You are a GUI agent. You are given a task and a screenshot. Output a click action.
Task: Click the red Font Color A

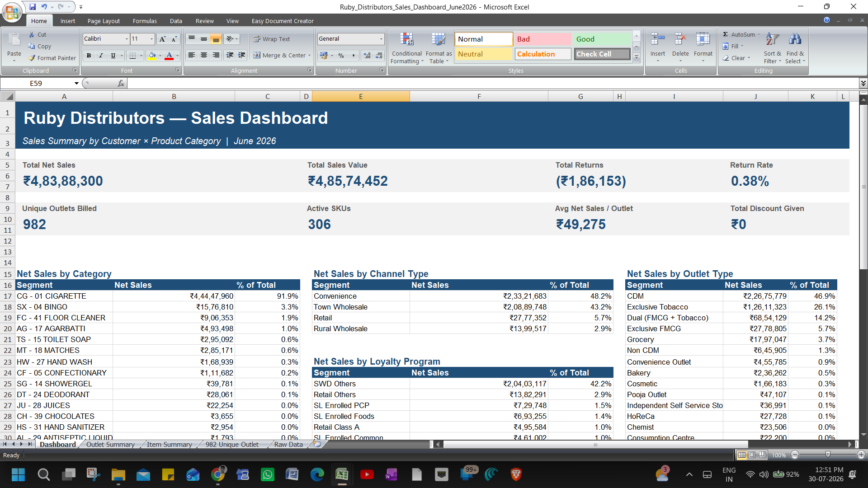(x=169, y=56)
